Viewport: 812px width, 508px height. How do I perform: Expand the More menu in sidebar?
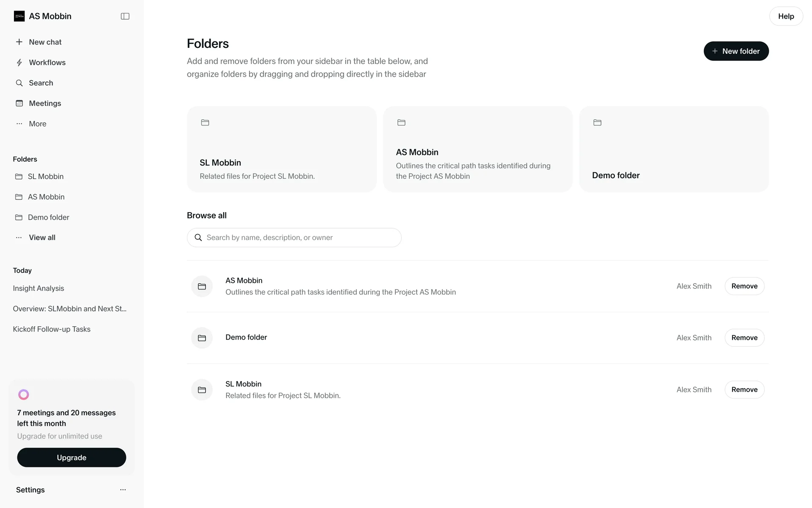(37, 124)
